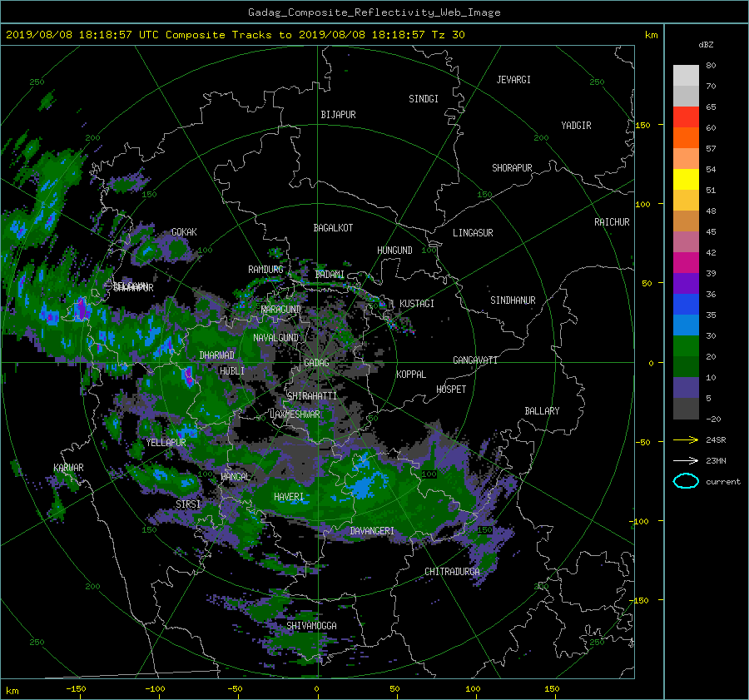
Task: Click the SHORAPUR city label
Action: tap(512, 168)
